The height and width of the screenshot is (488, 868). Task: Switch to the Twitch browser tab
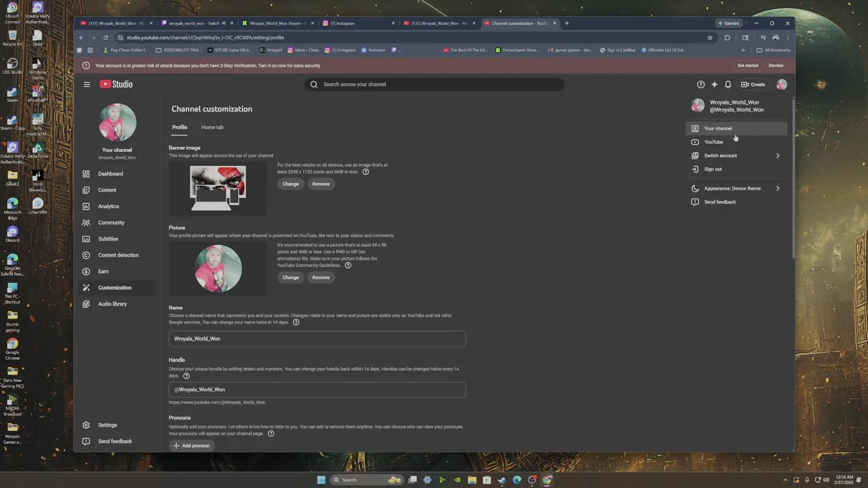(x=197, y=24)
